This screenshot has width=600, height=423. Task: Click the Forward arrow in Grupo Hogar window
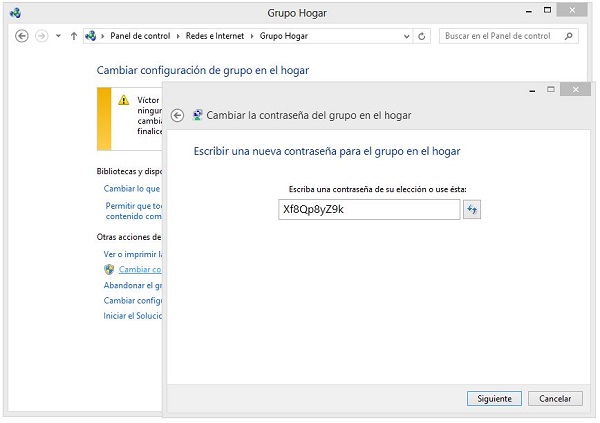point(42,36)
